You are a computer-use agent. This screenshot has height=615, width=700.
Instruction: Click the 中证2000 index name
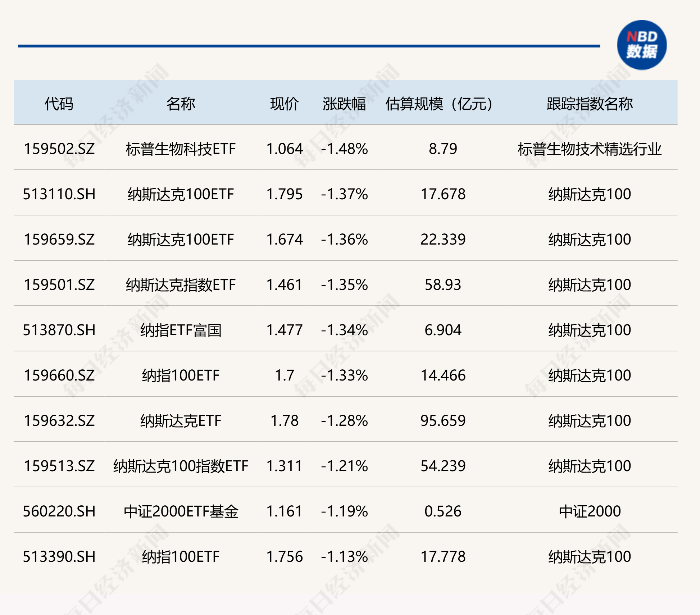590,511
